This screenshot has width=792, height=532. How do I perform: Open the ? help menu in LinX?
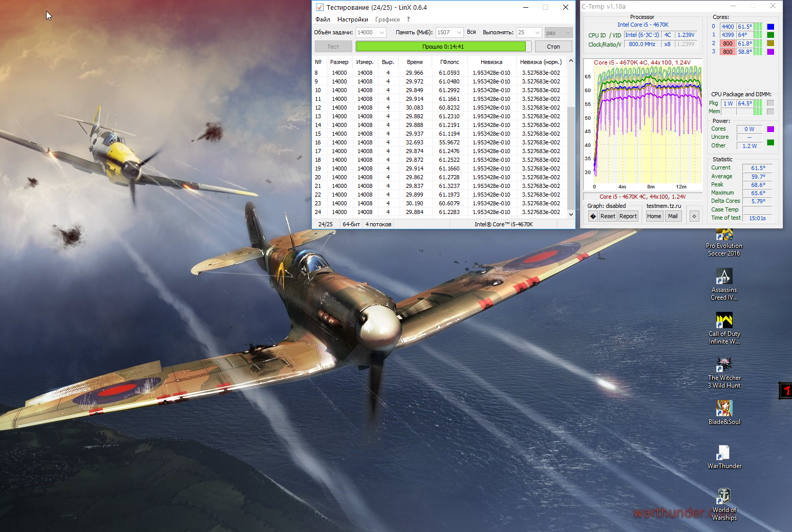pyautogui.click(x=408, y=19)
